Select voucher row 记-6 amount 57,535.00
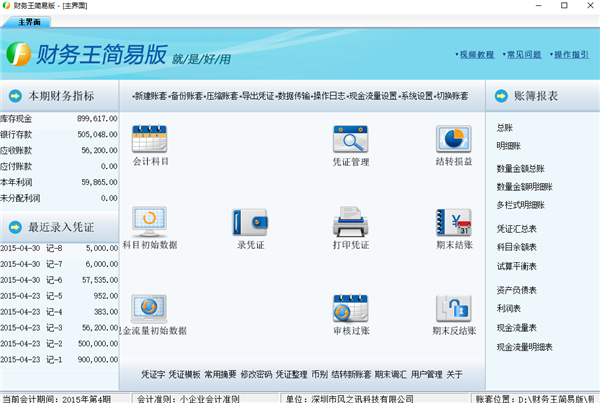 tap(59, 280)
